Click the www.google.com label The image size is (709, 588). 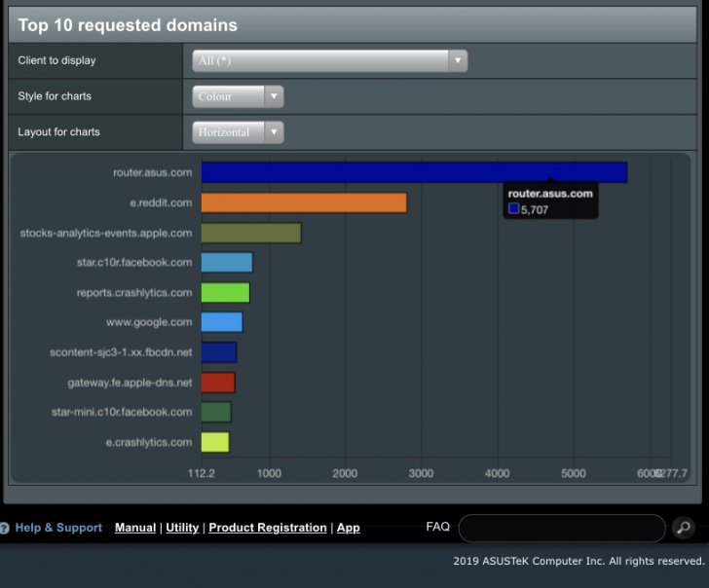coord(149,322)
